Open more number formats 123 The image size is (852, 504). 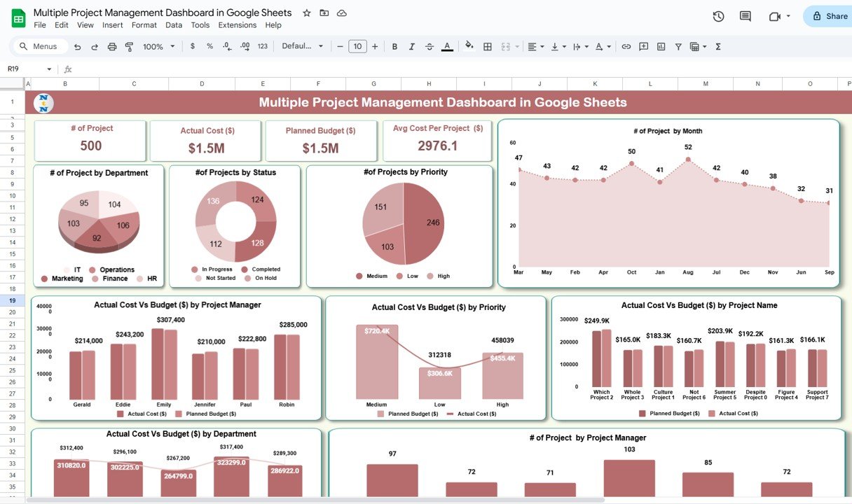tap(263, 47)
